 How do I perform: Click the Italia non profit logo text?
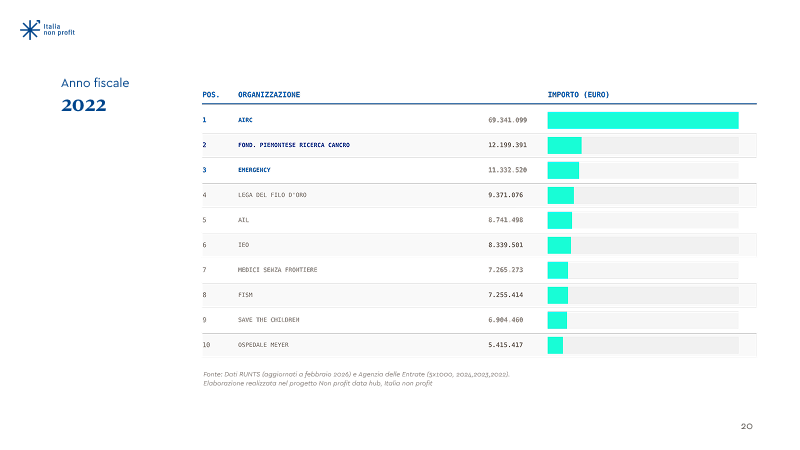tap(59, 30)
